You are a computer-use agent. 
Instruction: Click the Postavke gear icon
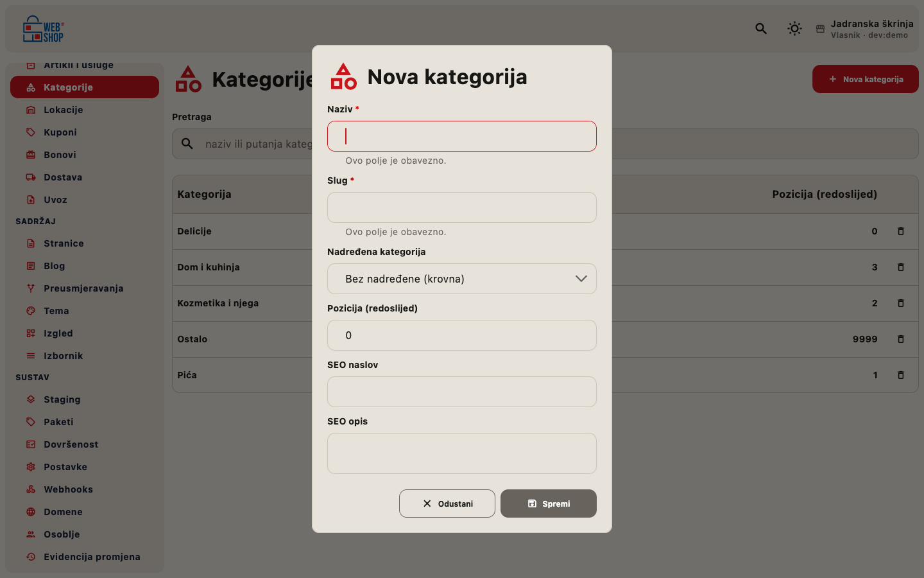click(x=31, y=467)
